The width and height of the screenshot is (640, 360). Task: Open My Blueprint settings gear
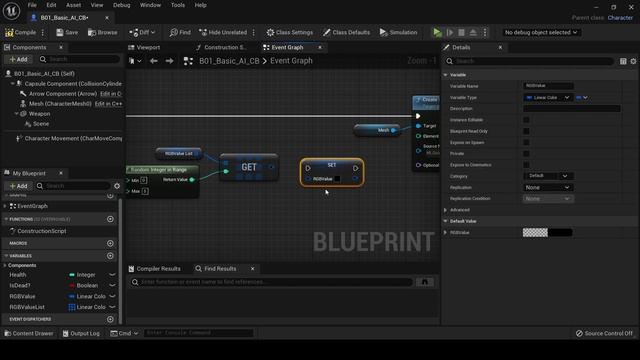click(x=117, y=186)
